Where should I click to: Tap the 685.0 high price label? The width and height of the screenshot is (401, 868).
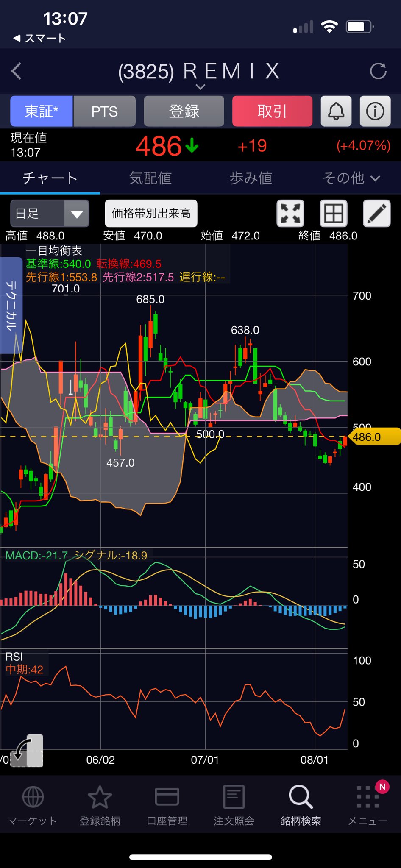click(x=150, y=299)
